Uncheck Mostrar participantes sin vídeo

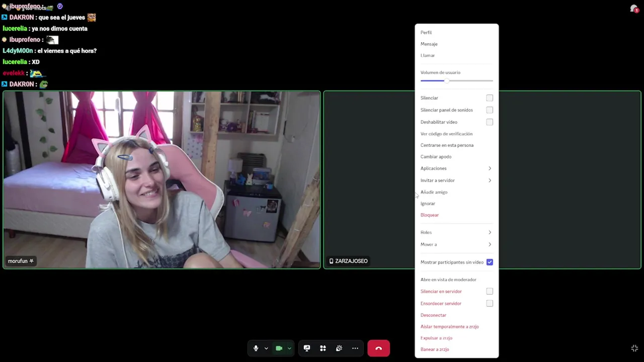(x=490, y=262)
